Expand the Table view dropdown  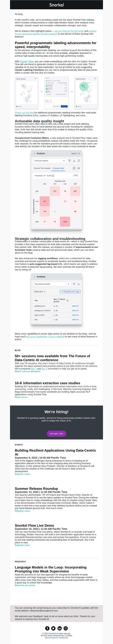(40, 291)
